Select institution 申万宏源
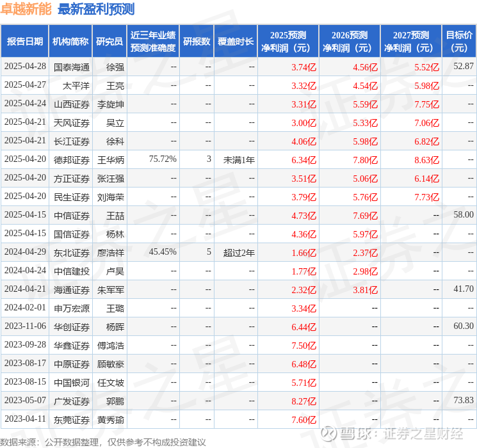Viewport: 477px width, 448px height. click(x=72, y=308)
